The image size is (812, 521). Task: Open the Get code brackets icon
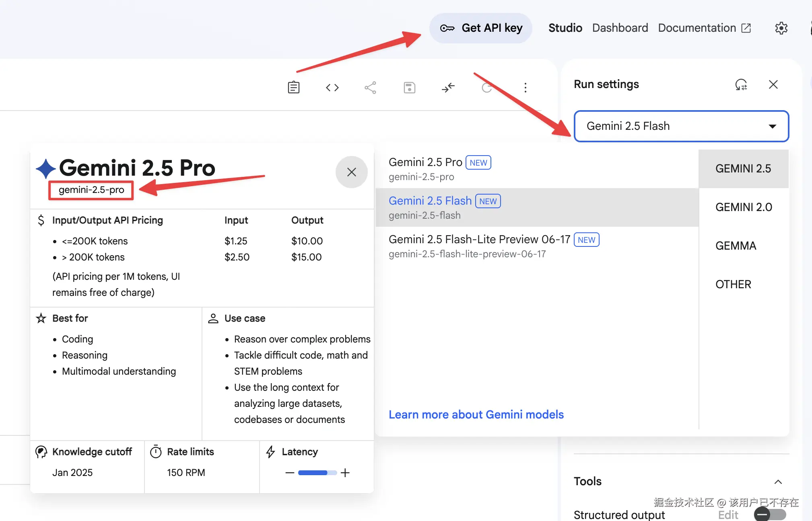tap(332, 87)
